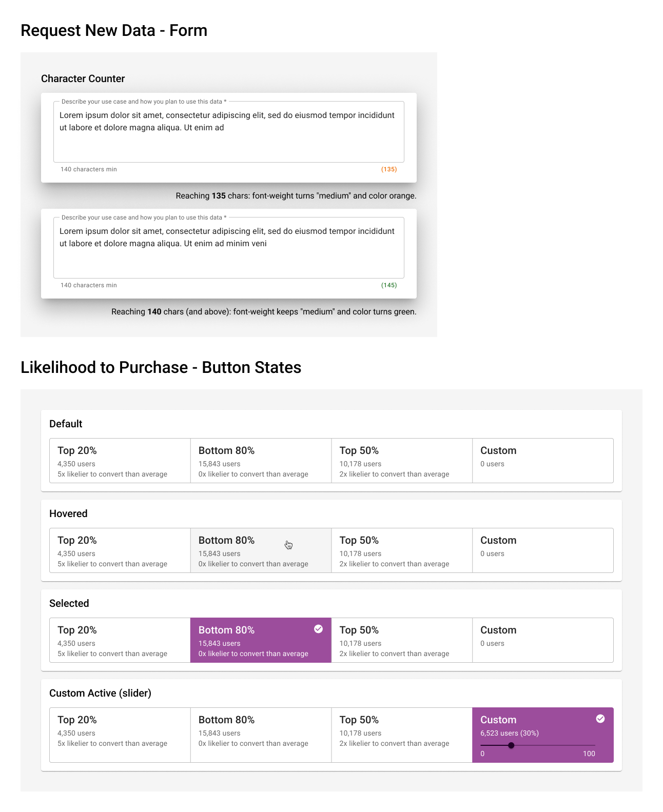Select Bottom 80% in Custom Active row
Image resolution: width=663 pixels, height=812 pixels.
coord(261,735)
